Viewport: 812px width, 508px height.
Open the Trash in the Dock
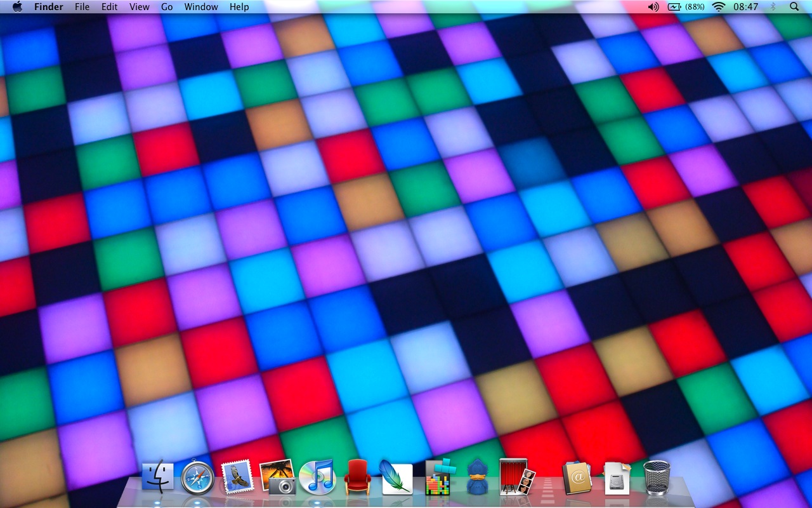tap(657, 477)
